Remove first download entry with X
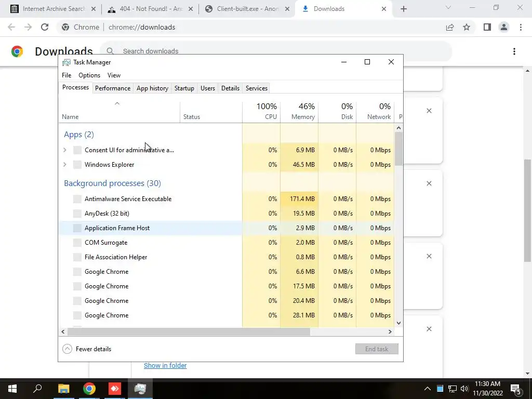Viewport: 532px width, 399px height. coord(429,111)
